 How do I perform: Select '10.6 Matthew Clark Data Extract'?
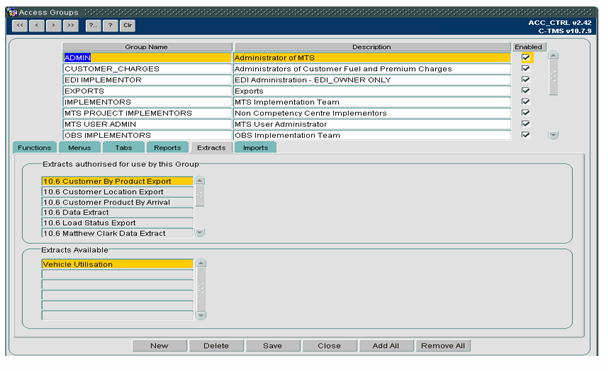[x=117, y=233]
